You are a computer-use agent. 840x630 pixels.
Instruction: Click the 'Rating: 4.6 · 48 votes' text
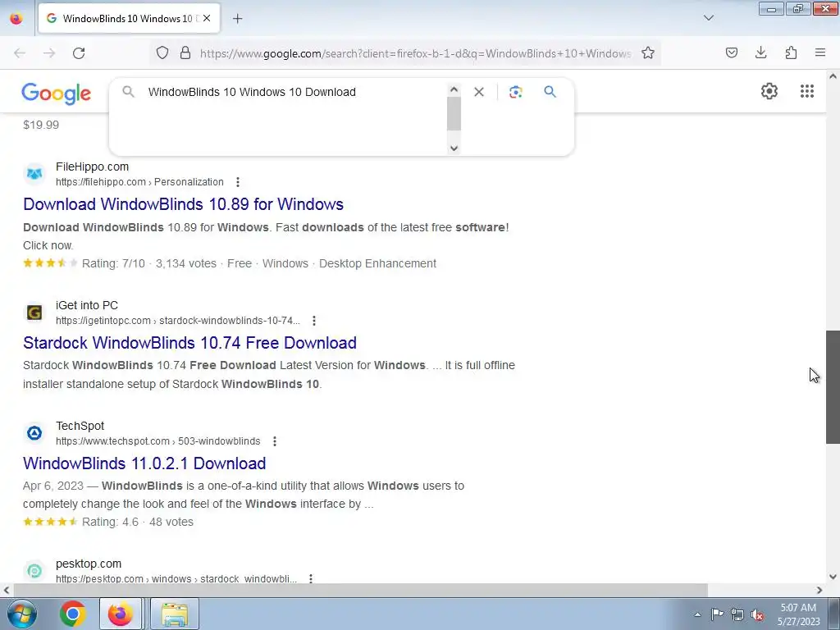(x=138, y=522)
